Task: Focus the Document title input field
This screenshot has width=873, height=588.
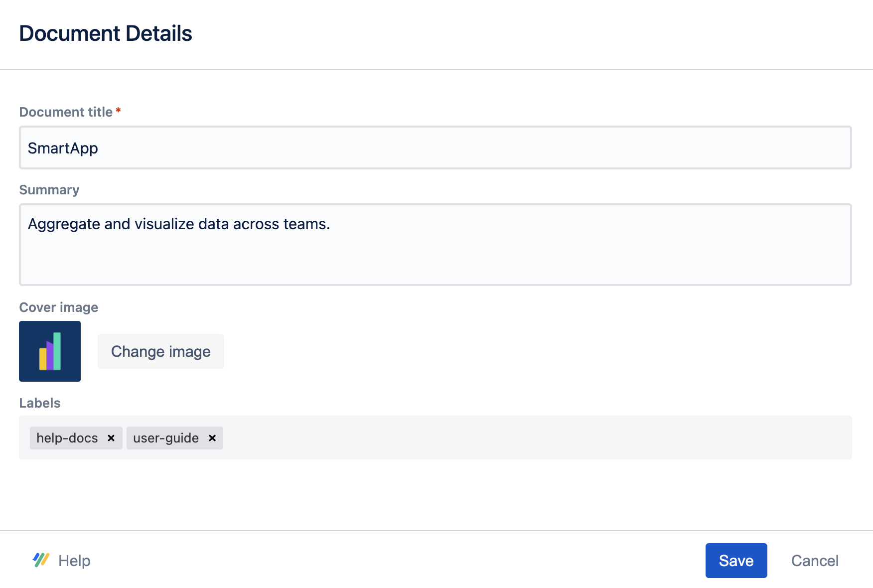Action: (x=435, y=148)
